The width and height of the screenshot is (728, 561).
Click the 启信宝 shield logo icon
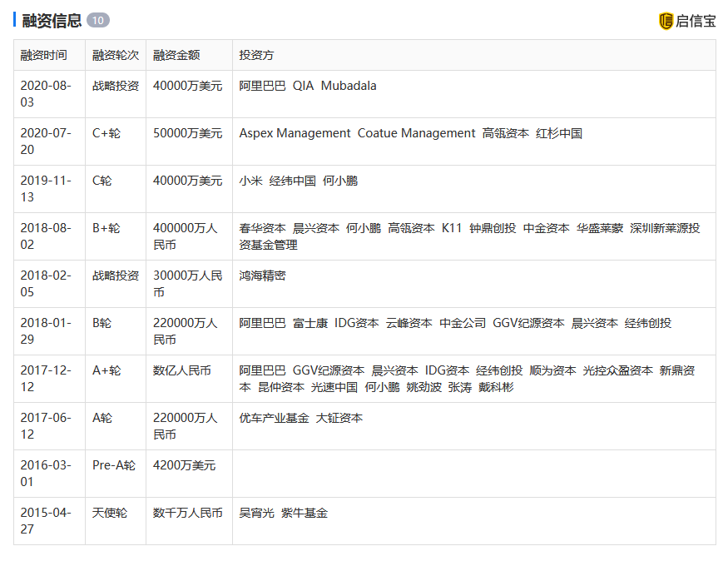pyautogui.click(x=666, y=21)
